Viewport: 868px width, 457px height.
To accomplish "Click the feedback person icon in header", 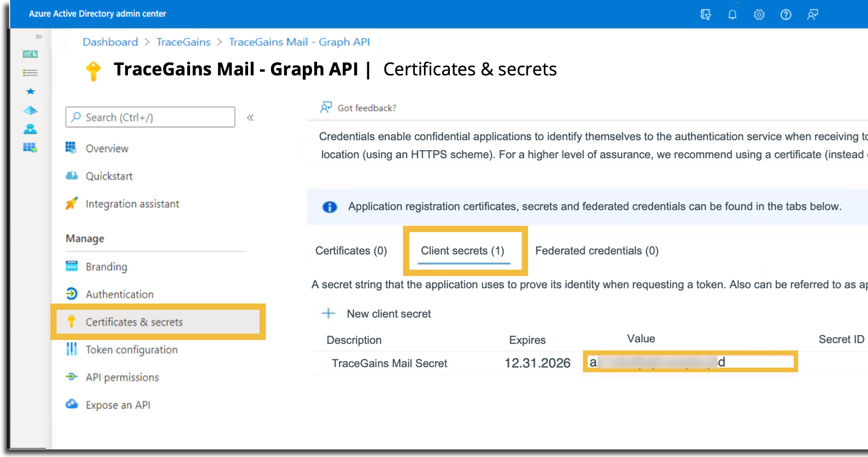I will point(813,15).
